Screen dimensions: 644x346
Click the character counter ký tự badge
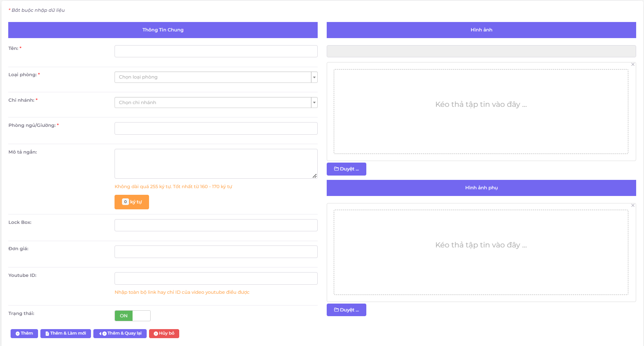point(132,202)
